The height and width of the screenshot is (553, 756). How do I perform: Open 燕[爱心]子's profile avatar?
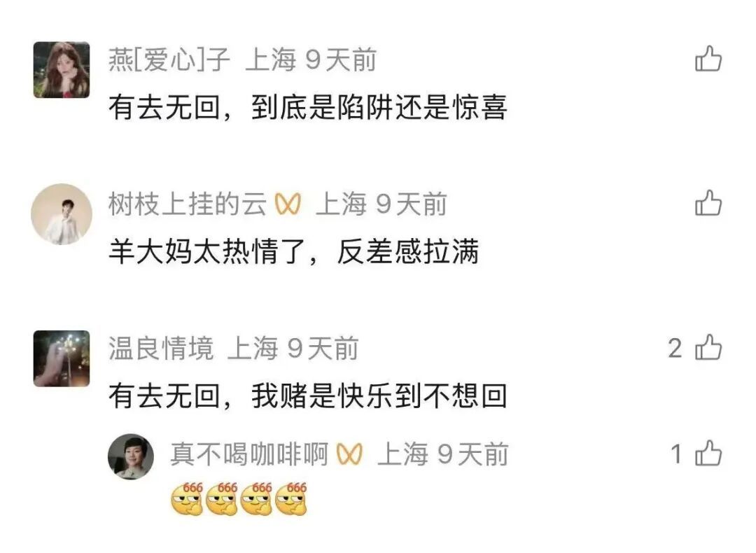pyautogui.click(x=61, y=70)
